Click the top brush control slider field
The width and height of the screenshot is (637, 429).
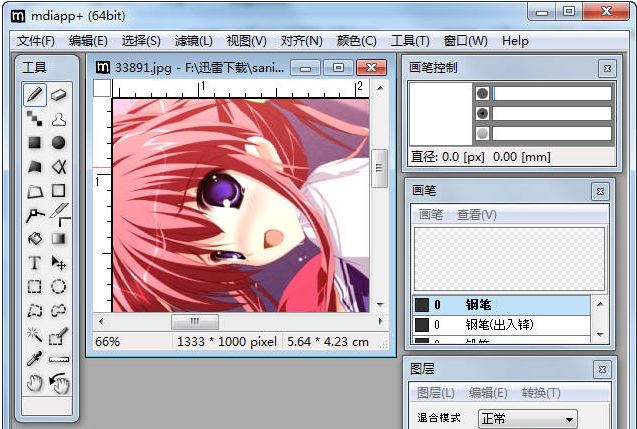click(x=552, y=93)
